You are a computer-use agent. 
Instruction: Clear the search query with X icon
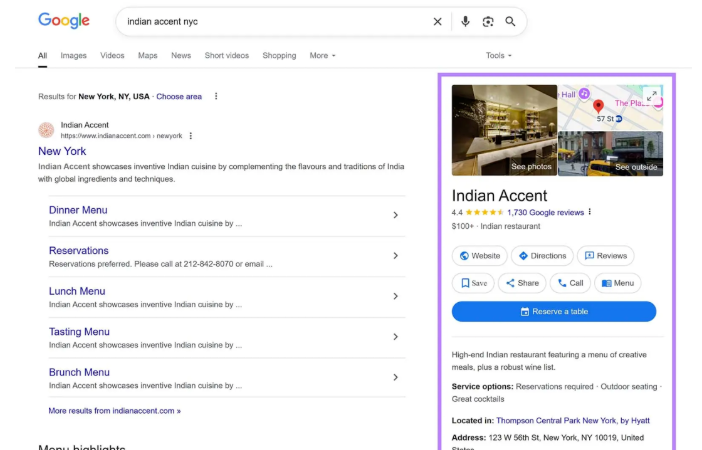[437, 22]
